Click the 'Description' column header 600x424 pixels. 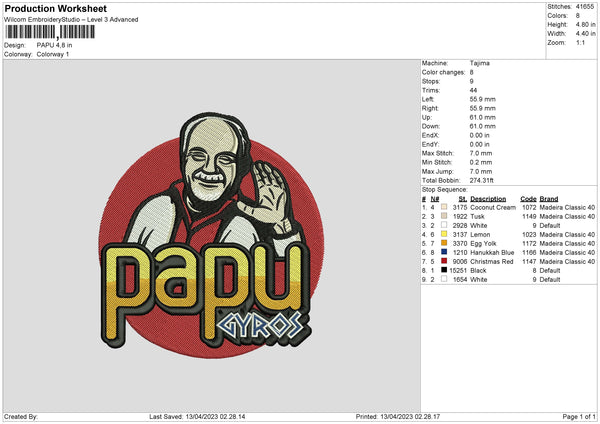[488, 199]
